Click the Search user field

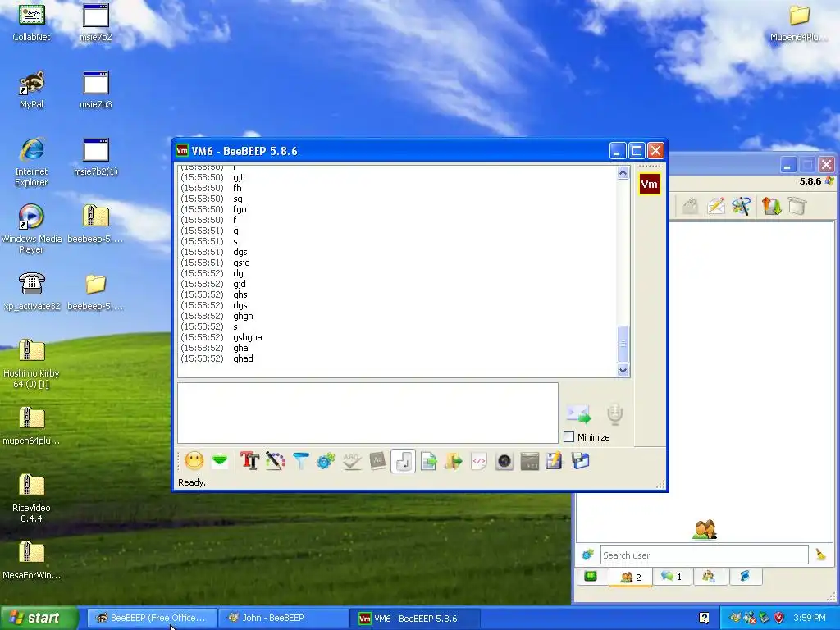pyautogui.click(x=704, y=555)
